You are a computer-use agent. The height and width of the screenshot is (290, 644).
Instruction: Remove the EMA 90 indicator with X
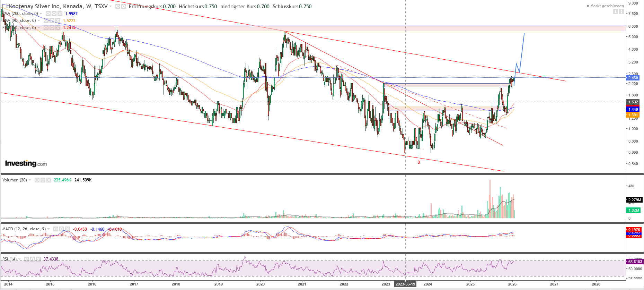(x=58, y=20)
